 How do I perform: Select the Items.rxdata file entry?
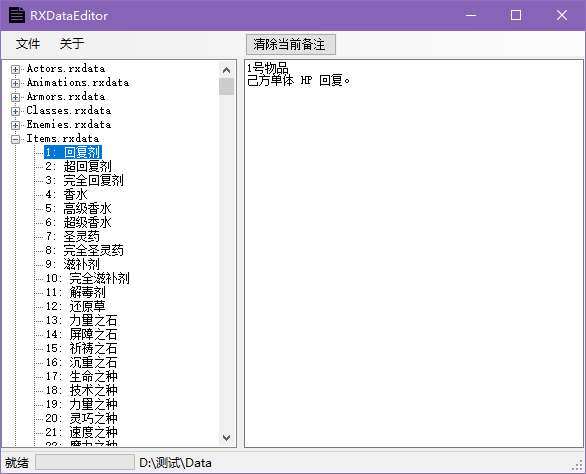63,139
